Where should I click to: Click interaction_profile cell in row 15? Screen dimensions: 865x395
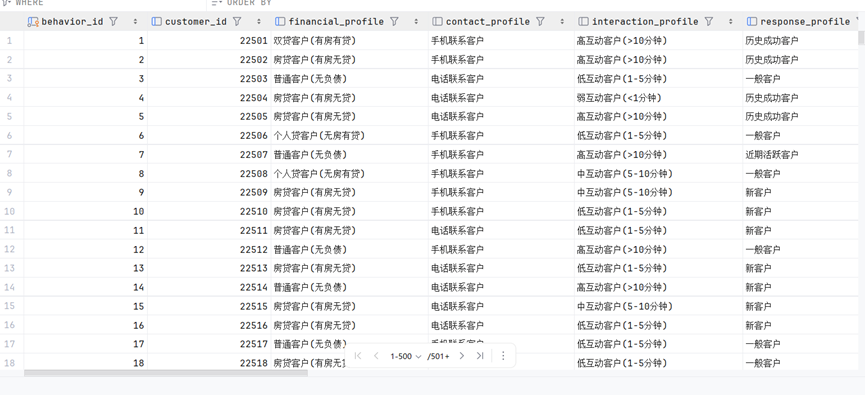point(658,306)
